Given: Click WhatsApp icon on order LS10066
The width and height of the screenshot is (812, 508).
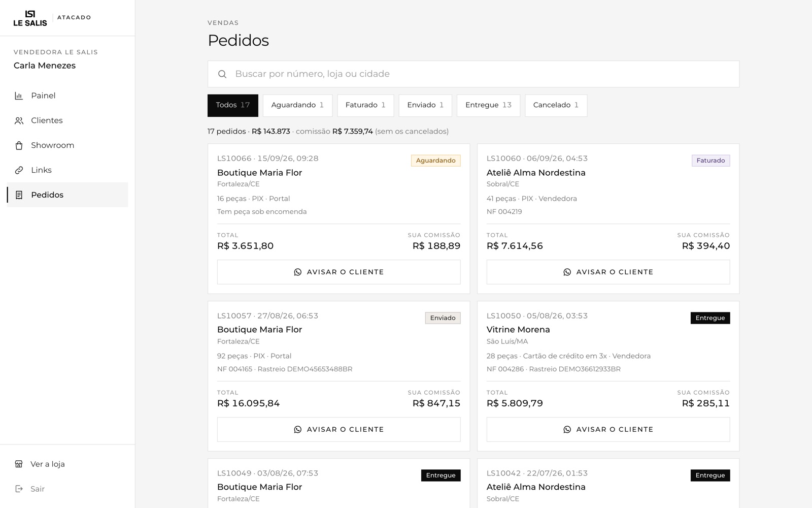Looking at the screenshot, I should pyautogui.click(x=298, y=272).
